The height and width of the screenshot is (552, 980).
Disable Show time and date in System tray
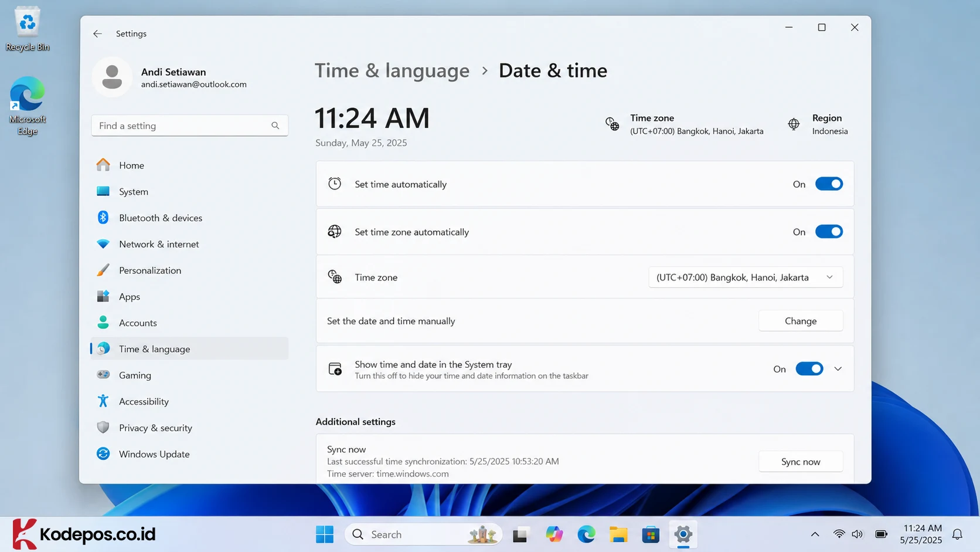point(809,369)
